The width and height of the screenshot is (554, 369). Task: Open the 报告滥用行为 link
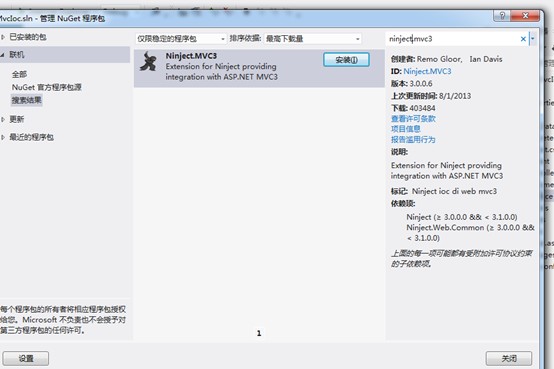click(x=413, y=140)
